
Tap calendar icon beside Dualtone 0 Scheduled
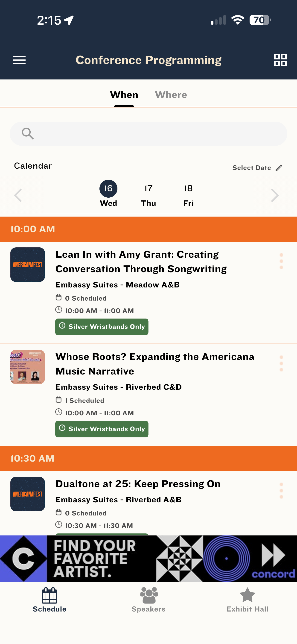point(58,512)
